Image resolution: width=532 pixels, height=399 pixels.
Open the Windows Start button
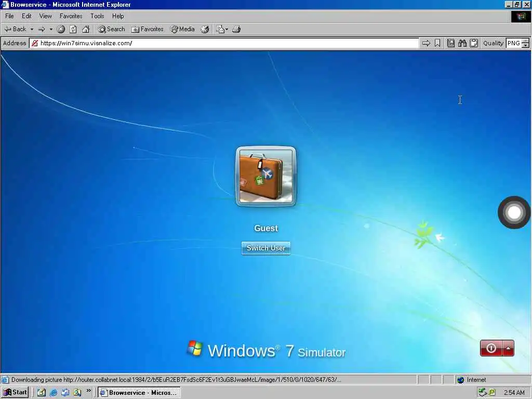15,393
